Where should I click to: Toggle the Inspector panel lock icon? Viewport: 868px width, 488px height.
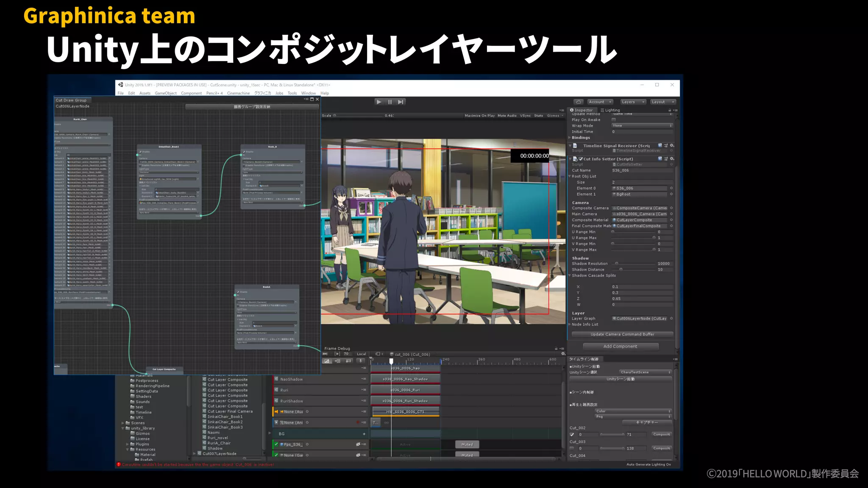point(670,110)
